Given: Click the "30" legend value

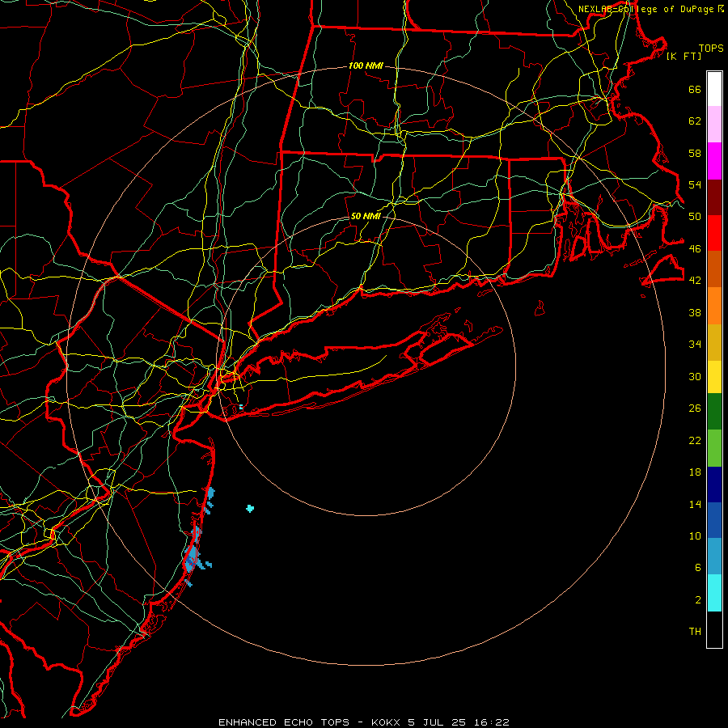Looking at the screenshot, I should [695, 376].
